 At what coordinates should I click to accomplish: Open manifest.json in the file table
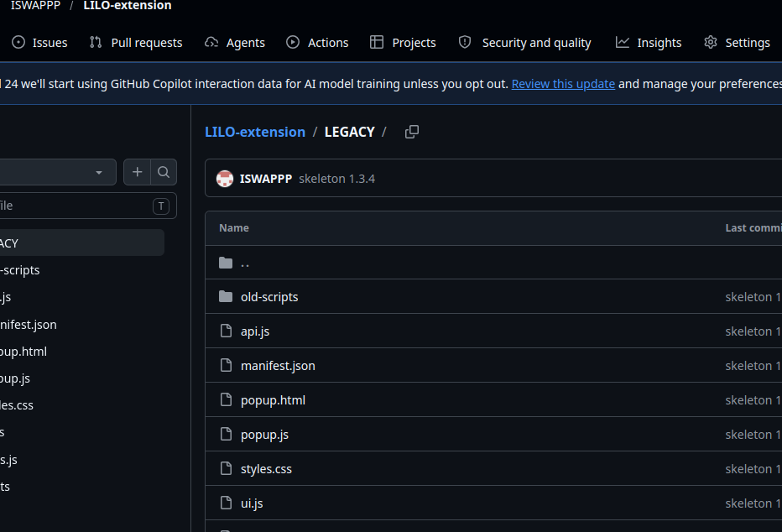278,366
